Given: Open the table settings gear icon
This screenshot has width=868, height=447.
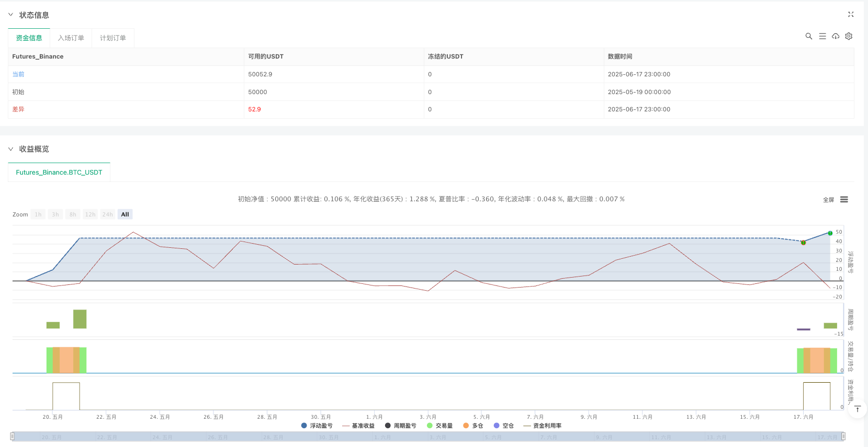Looking at the screenshot, I should (849, 36).
